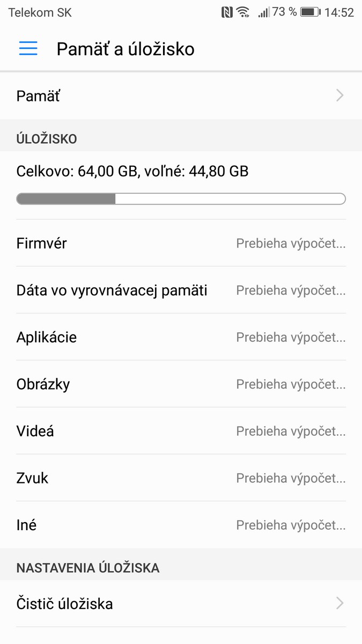The width and height of the screenshot is (362, 644).
Task: Open the hamburger menu icon
Action: (28, 49)
